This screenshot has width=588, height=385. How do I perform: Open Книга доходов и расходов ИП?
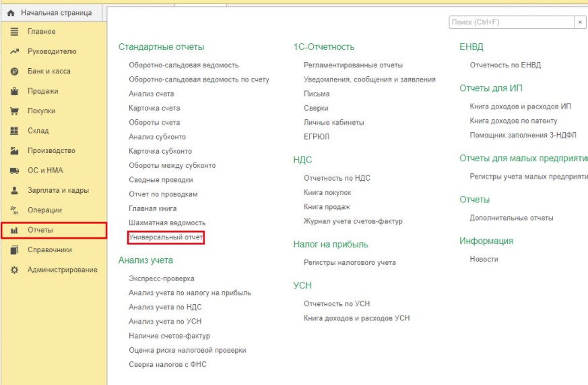tap(520, 107)
